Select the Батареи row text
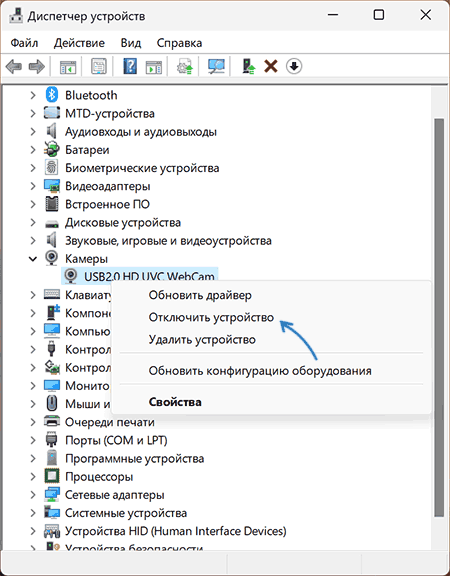The height and width of the screenshot is (576, 450). pyautogui.click(x=87, y=150)
